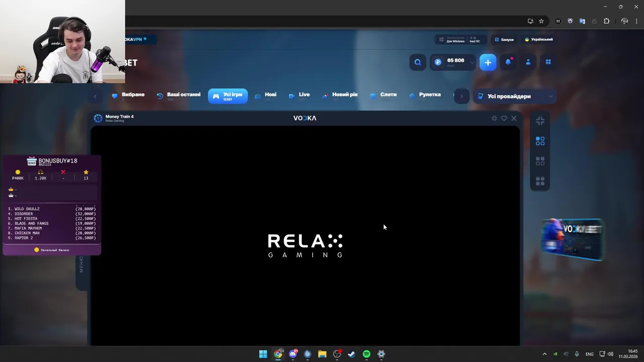Open the Chrome three-dot menu
Viewport: 644px width, 362px height.
[x=636, y=21]
